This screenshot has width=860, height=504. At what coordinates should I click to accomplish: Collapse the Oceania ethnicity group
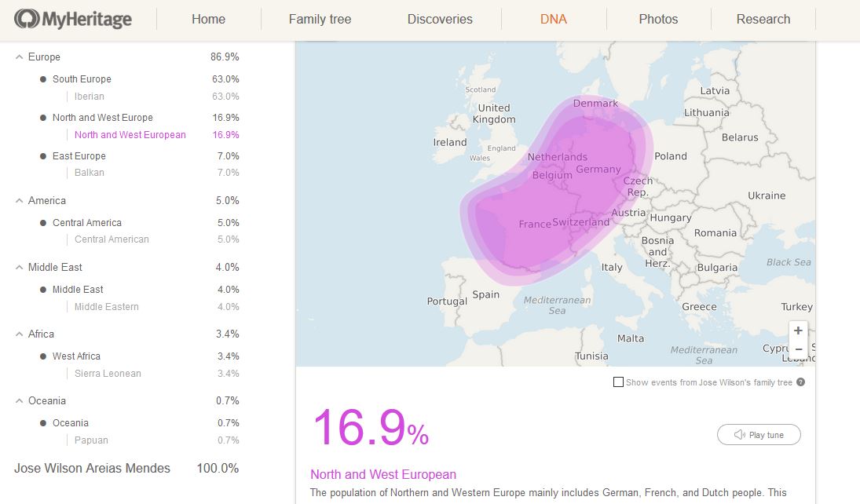point(20,401)
